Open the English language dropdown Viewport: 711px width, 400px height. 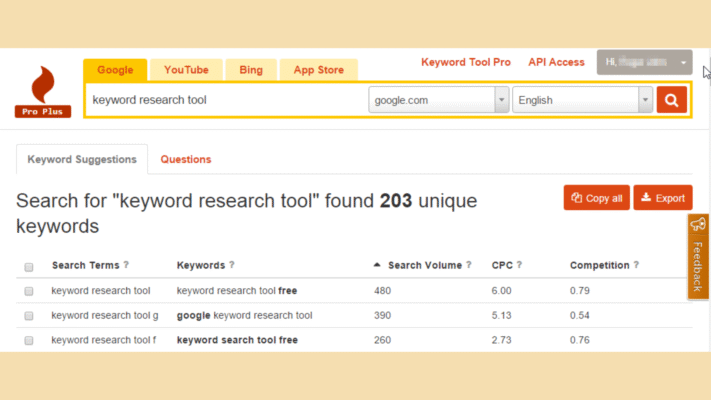pos(582,100)
